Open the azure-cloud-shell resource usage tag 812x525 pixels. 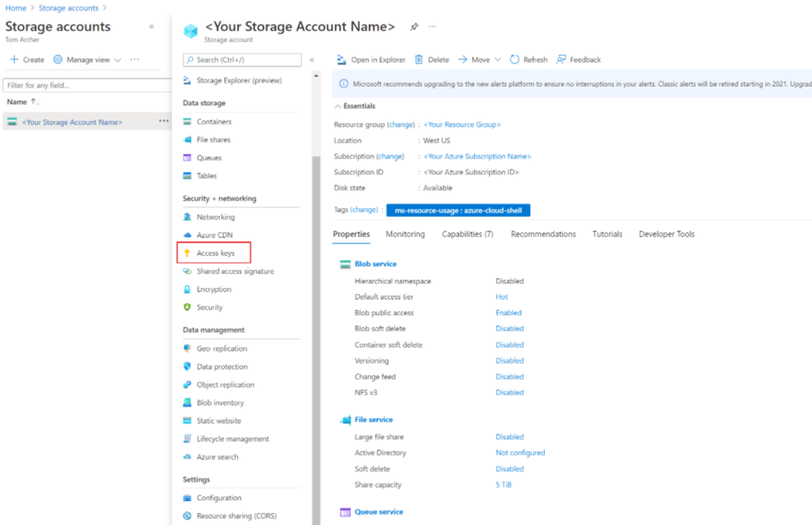457,209
